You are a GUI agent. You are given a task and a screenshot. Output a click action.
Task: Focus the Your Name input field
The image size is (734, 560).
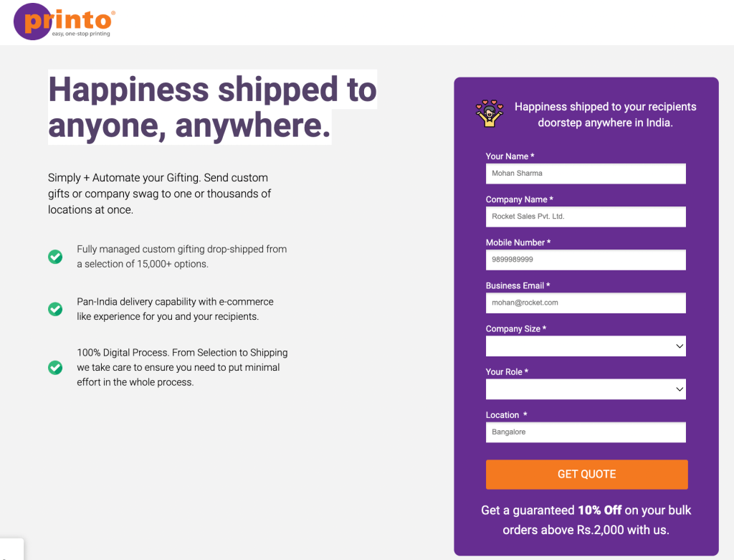pyautogui.click(x=585, y=174)
